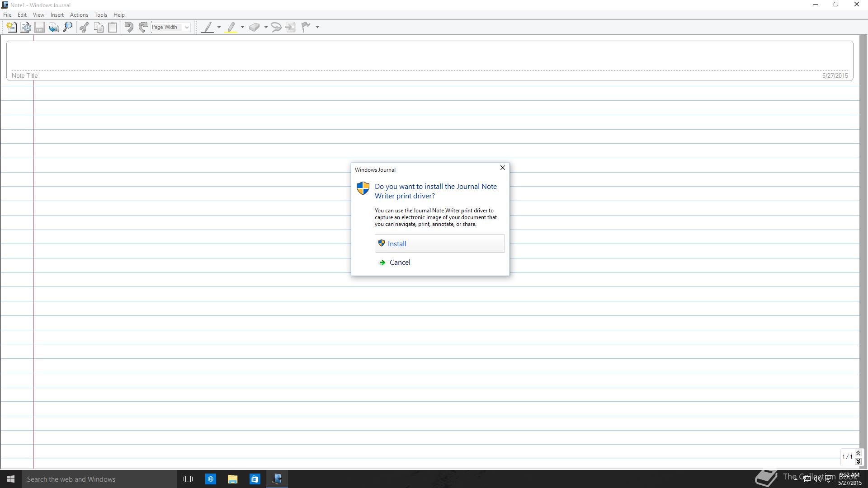
Task: Click the Redo arrow icon
Action: click(x=143, y=27)
